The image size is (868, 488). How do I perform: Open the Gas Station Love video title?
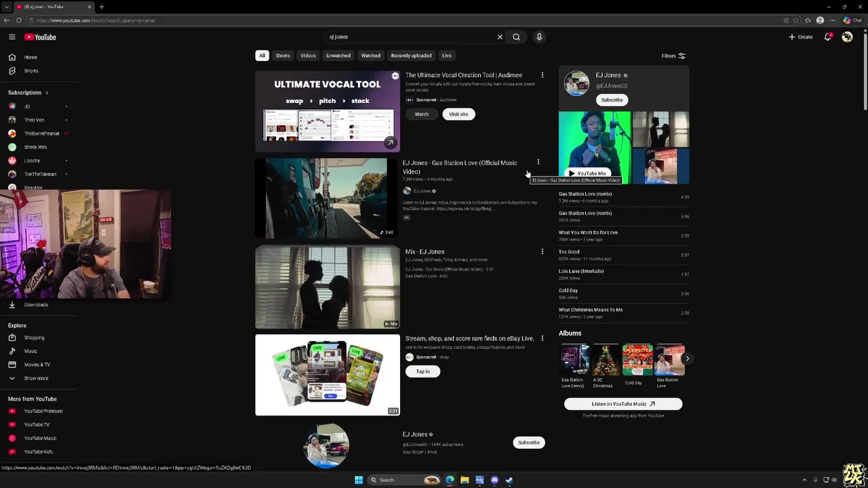tap(460, 167)
